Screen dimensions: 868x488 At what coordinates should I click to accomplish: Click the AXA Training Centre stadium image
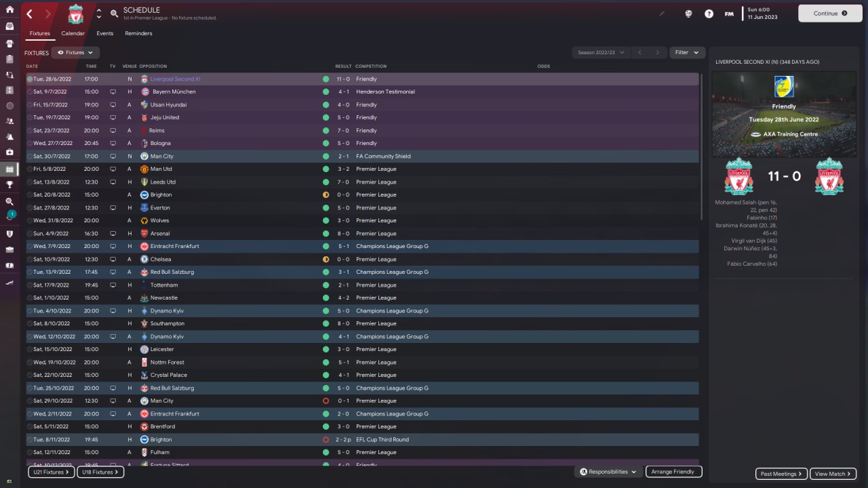tap(784, 113)
